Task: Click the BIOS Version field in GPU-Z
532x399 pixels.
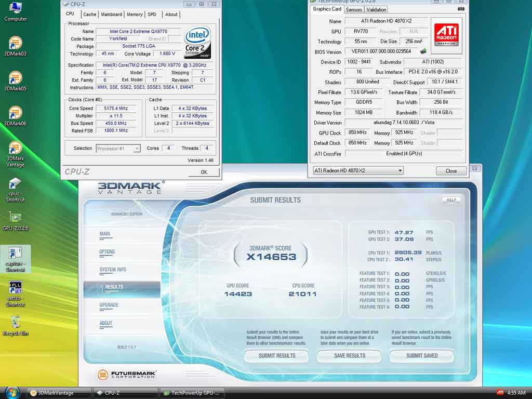Action: click(381, 51)
